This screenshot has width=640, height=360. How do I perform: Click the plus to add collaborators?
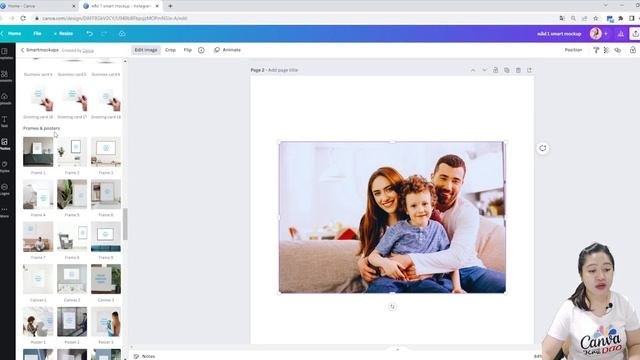(606, 33)
